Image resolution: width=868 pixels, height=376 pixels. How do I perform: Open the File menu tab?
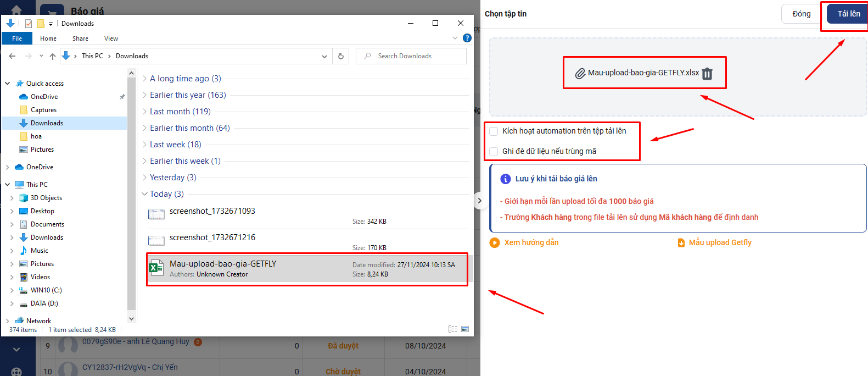[x=17, y=38]
